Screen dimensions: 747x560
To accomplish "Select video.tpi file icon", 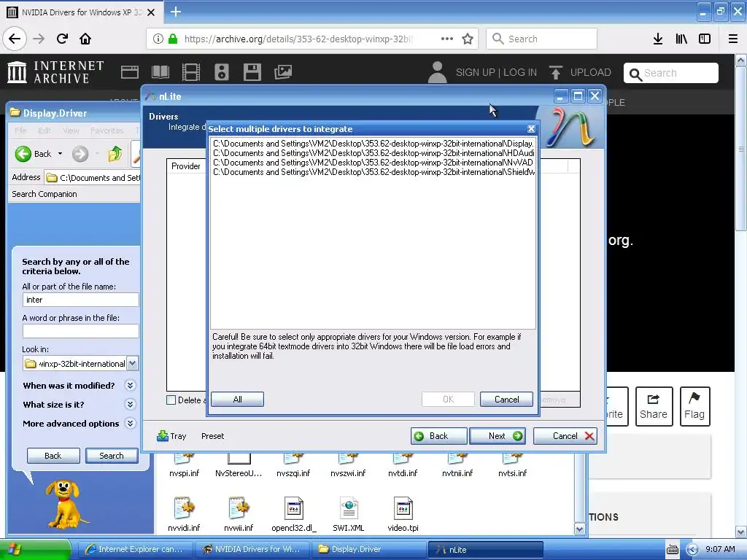I will (403, 508).
